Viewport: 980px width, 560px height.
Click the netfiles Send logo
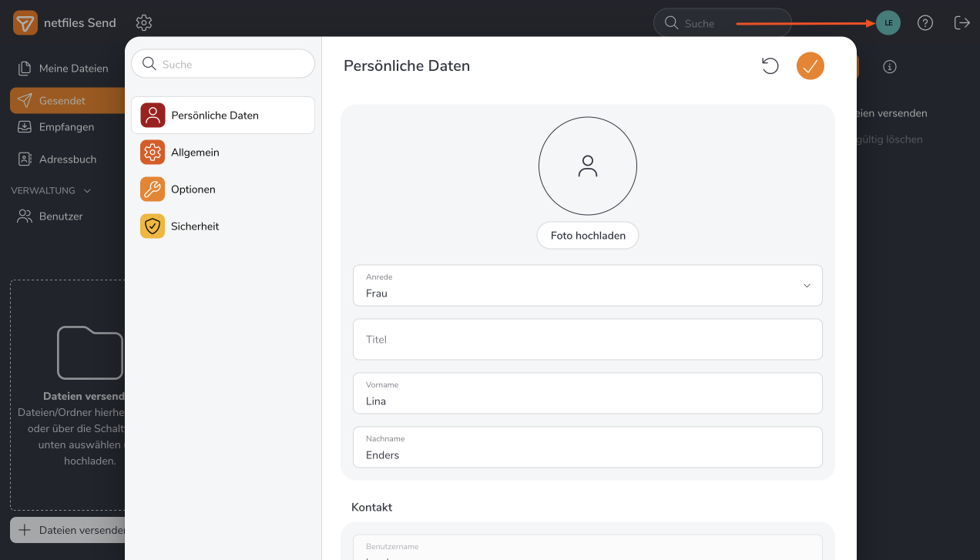25,23
